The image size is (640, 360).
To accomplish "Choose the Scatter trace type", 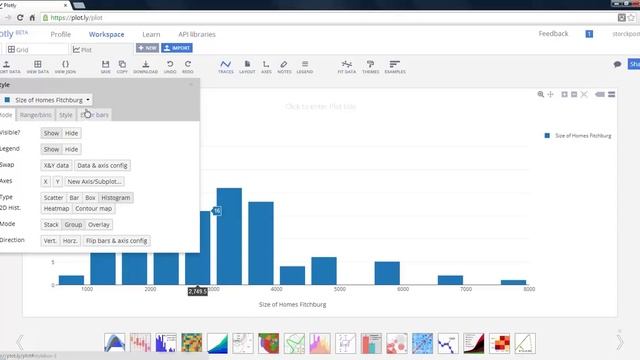I will [x=53, y=198].
